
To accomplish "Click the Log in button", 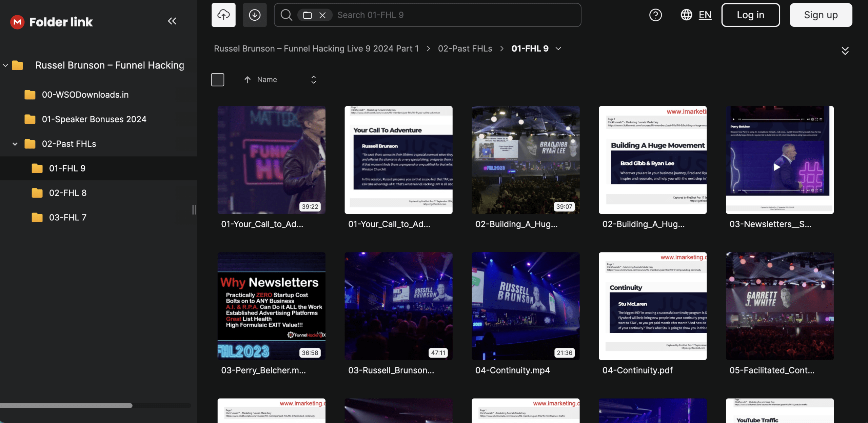I will point(750,15).
